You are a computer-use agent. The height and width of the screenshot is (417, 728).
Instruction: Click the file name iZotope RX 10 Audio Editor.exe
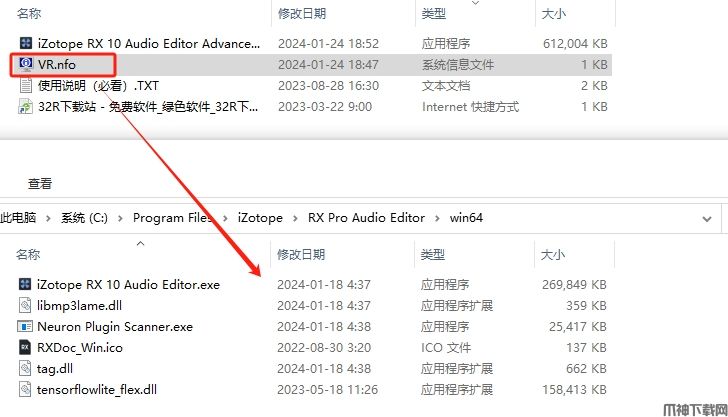(x=128, y=285)
